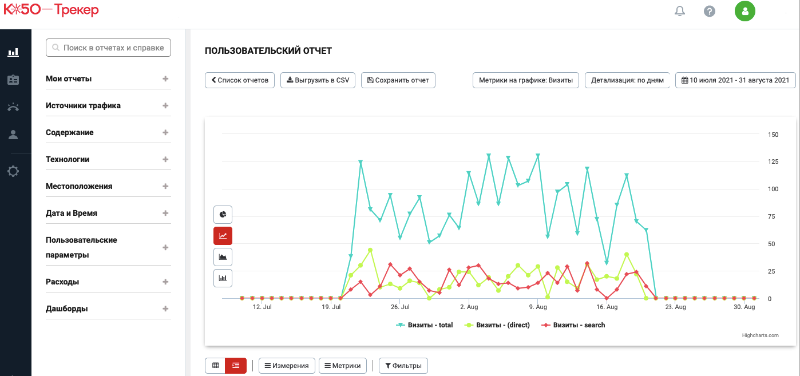Open the help question mark icon
800x376 pixels.
(709, 11)
